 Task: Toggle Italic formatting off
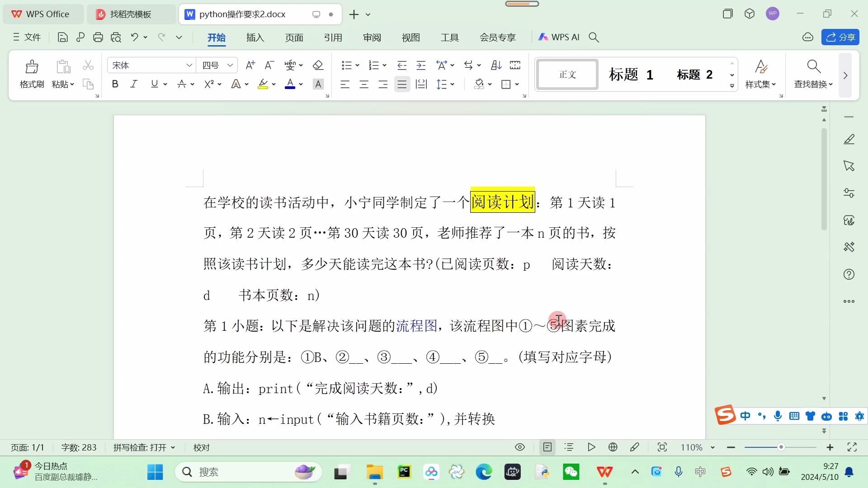pos(134,84)
